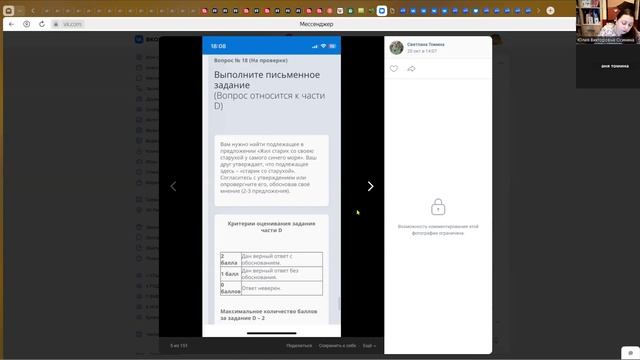Click the phone screenshot photo
Viewport: 640px width, 360px height.
pos(271,187)
